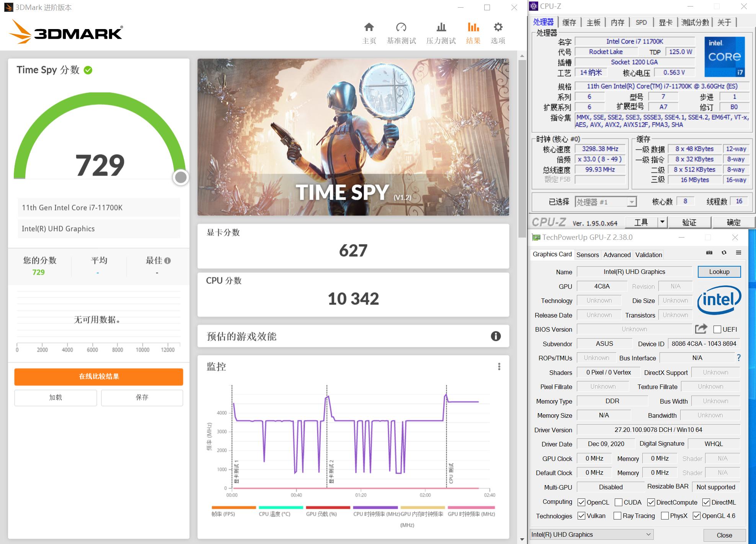Take a screenshot with GPU-Z camera icon
The height and width of the screenshot is (544, 756).
(x=709, y=253)
